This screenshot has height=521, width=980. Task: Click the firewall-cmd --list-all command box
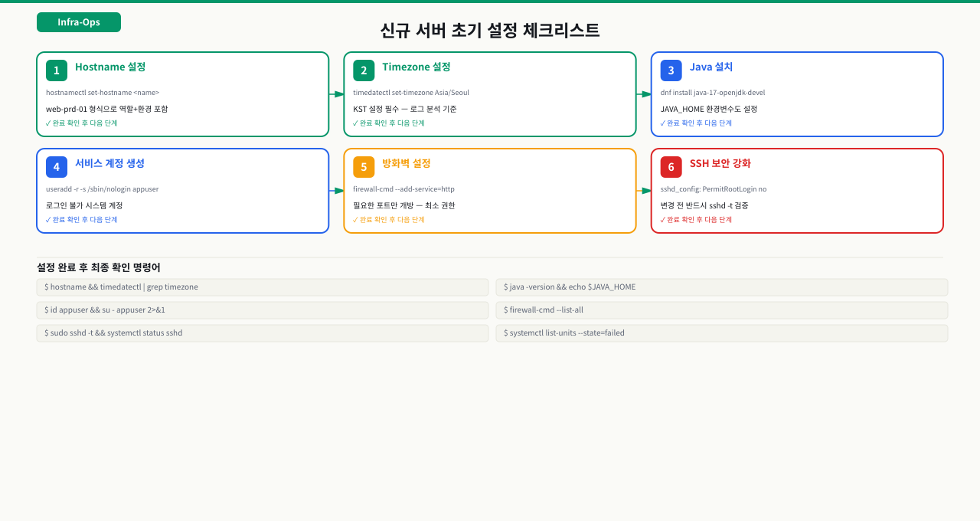(722, 310)
